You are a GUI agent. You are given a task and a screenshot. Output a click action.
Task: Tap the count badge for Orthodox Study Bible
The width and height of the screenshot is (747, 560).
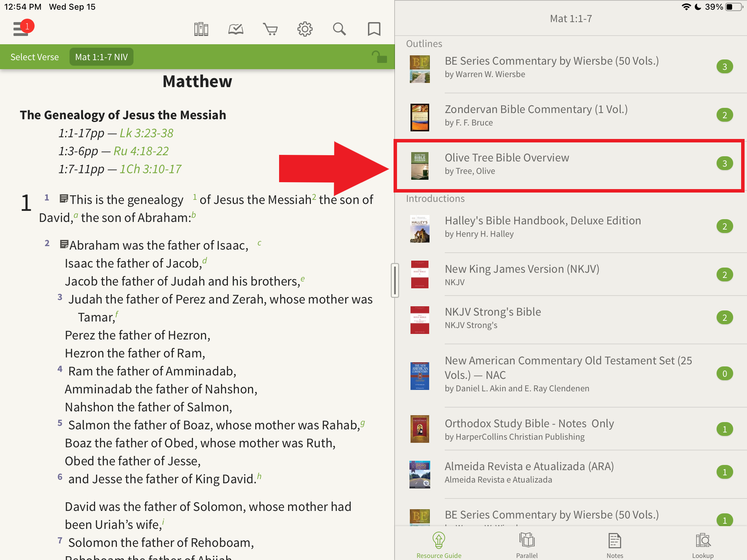click(x=725, y=429)
